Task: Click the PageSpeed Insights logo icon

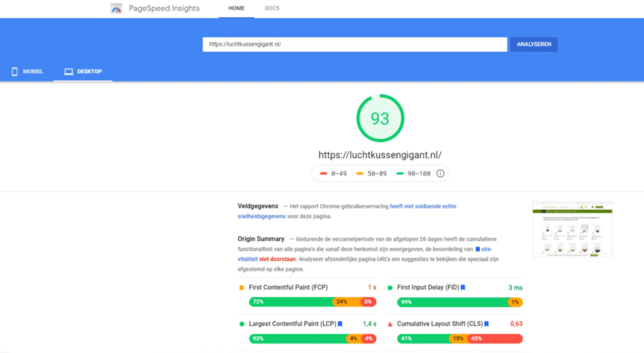Action: [116, 9]
